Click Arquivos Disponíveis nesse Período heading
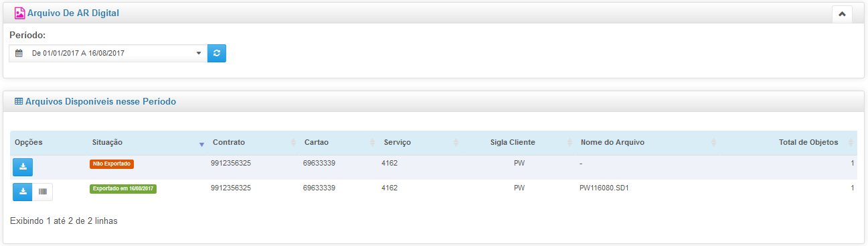 pos(100,102)
